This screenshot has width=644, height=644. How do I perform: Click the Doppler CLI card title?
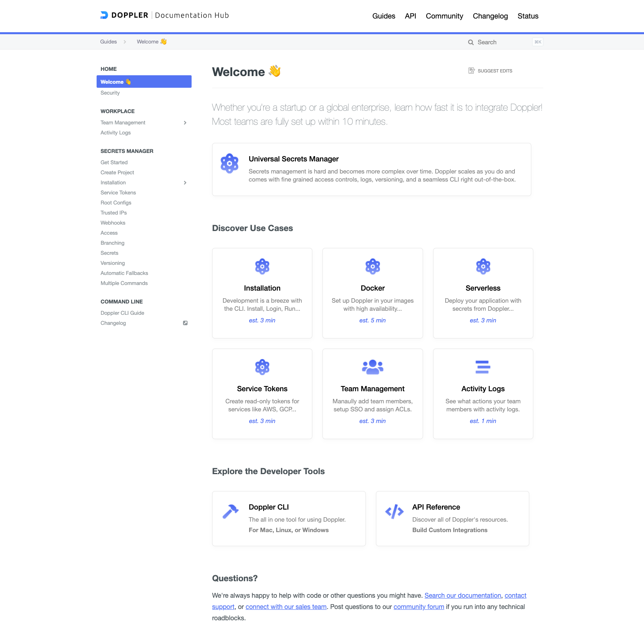click(269, 507)
